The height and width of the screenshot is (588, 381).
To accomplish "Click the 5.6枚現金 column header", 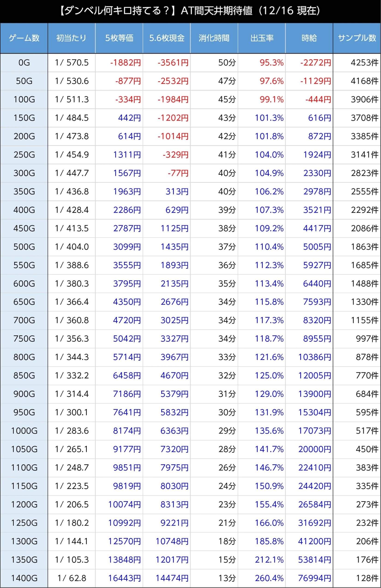I will click(166, 38).
